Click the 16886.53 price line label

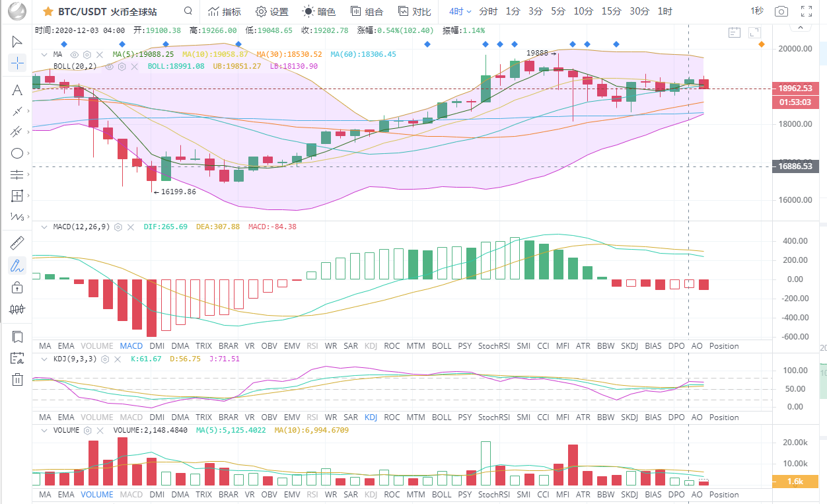795,166
